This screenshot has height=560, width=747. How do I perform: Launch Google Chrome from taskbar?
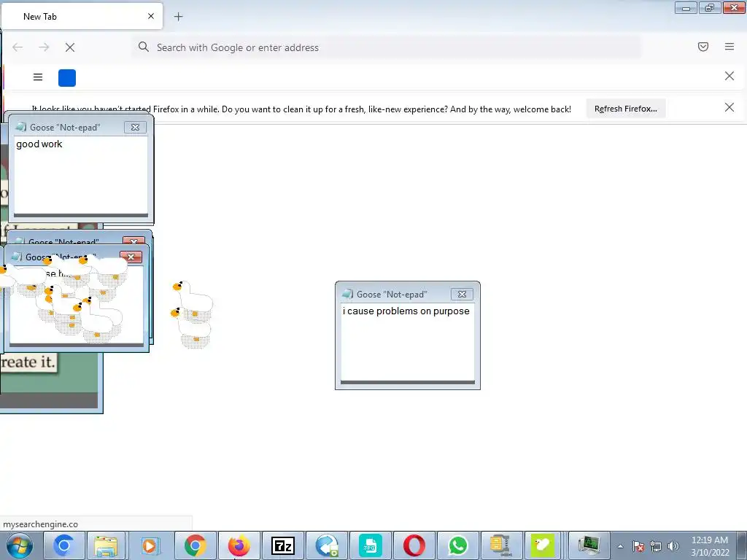click(x=195, y=545)
